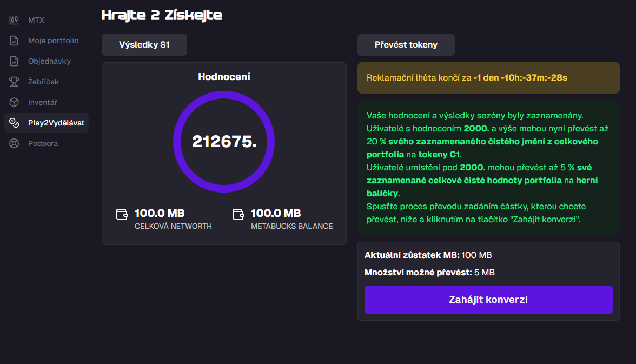Open the Podpora support page

coord(47,143)
